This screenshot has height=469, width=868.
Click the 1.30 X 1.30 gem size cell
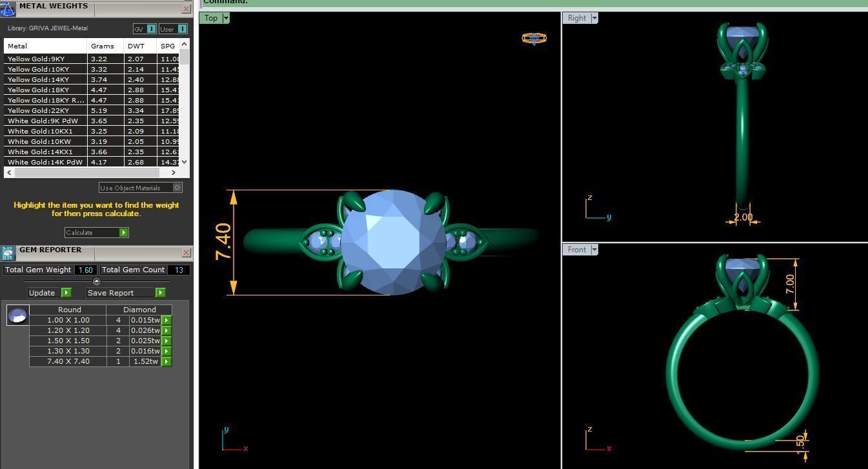(68, 351)
